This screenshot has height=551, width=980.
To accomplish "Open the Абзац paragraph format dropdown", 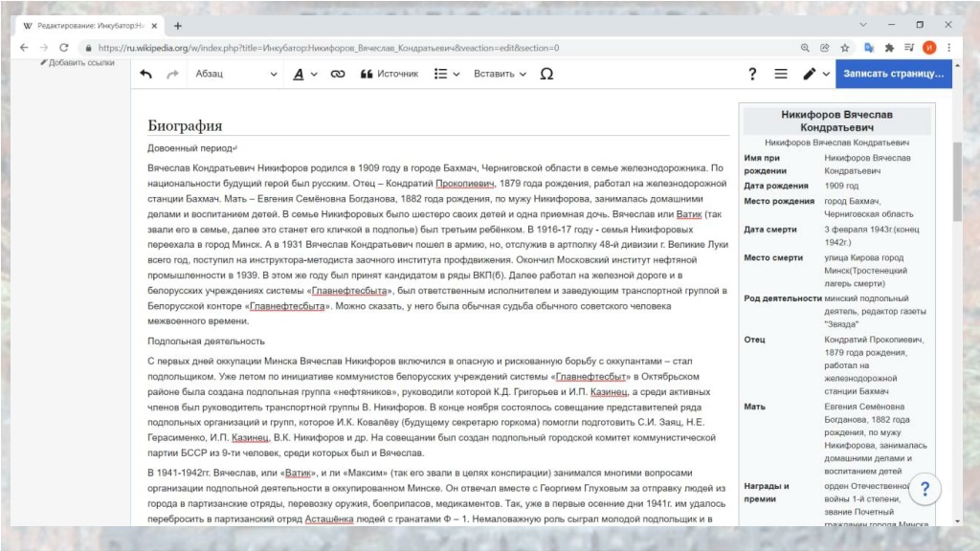I will pos(236,74).
